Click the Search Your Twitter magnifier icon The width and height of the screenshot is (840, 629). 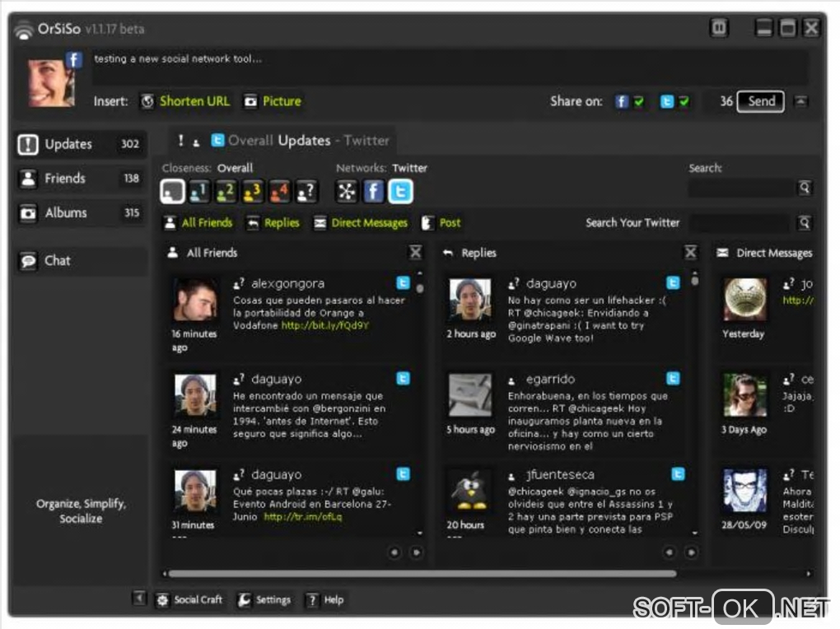pos(804,223)
